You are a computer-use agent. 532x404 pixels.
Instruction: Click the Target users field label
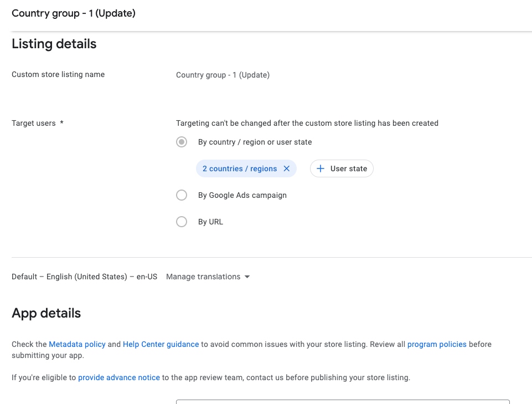pos(34,123)
